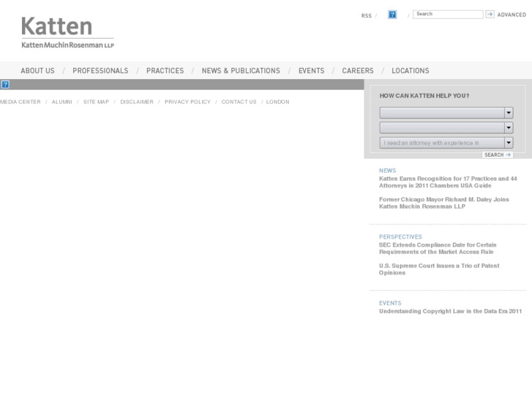The width and height of the screenshot is (532, 399).
Task: Open the Careers menu
Action: click(x=358, y=70)
